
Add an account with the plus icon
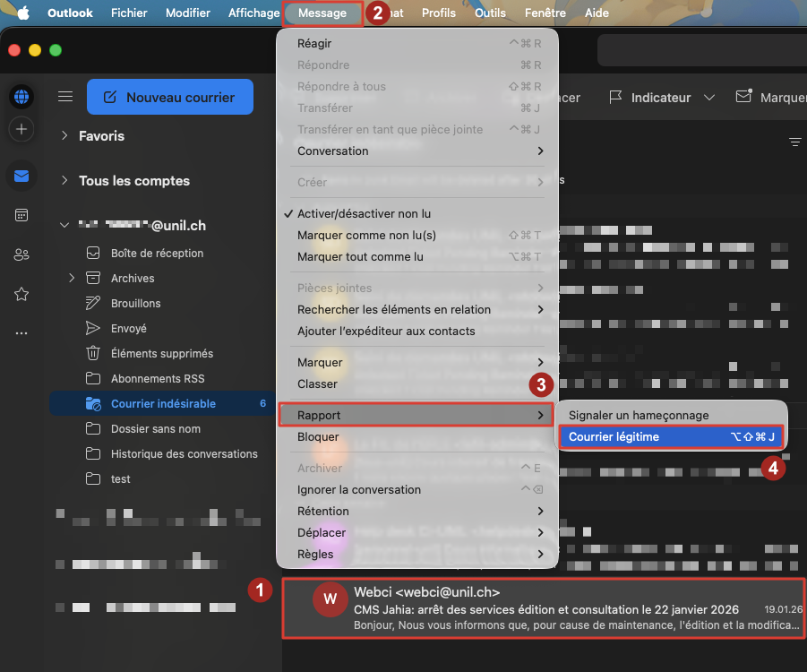tap(21, 129)
